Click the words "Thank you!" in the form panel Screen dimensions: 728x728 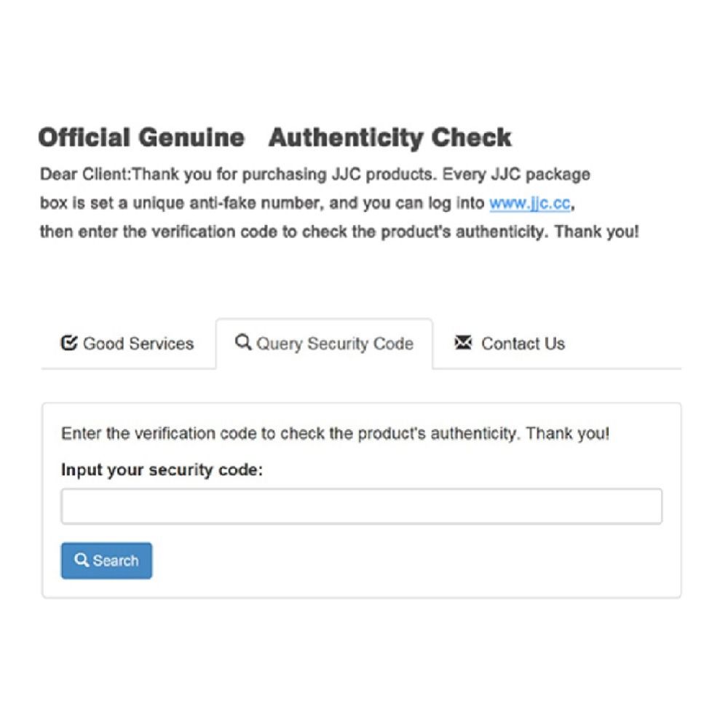tap(568, 434)
